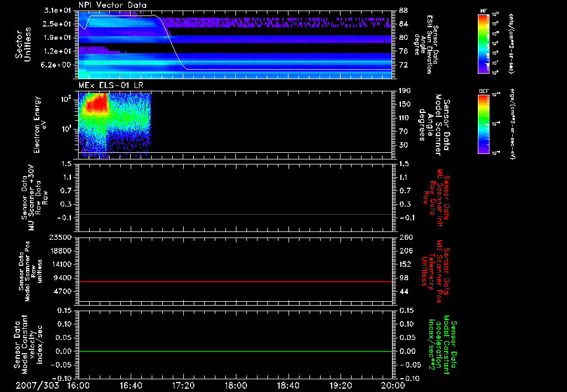Click the 1.2e+01 sector tick label
567x392 pixels.
[x=57, y=51]
